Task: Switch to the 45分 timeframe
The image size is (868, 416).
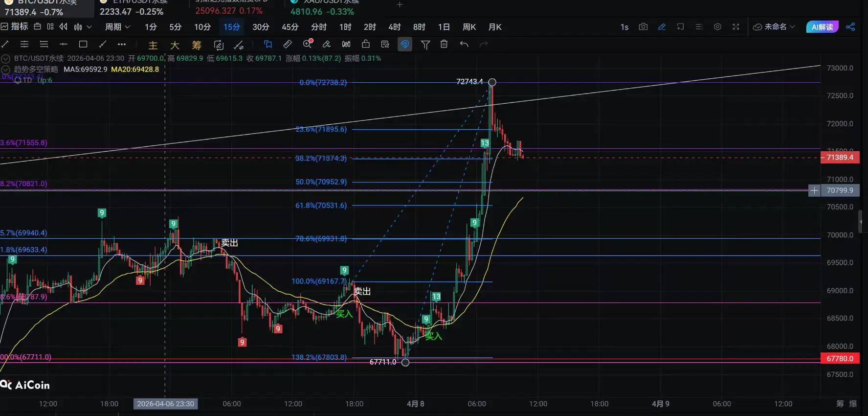Action: point(290,27)
